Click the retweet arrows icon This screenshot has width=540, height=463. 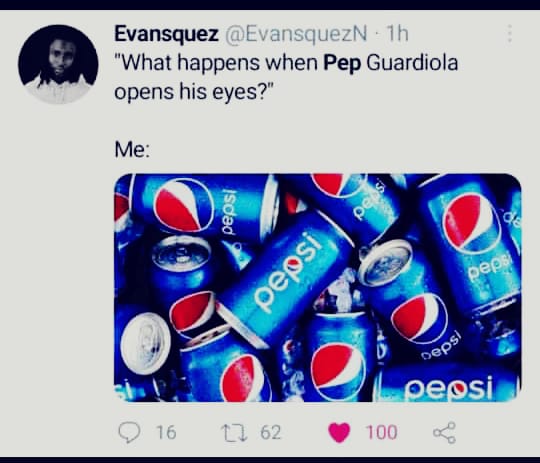[x=236, y=433]
